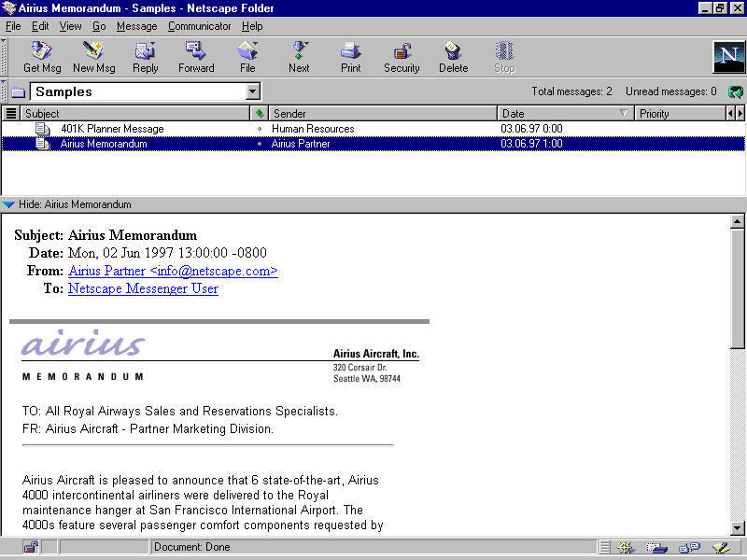Delete the selected message

click(453, 57)
